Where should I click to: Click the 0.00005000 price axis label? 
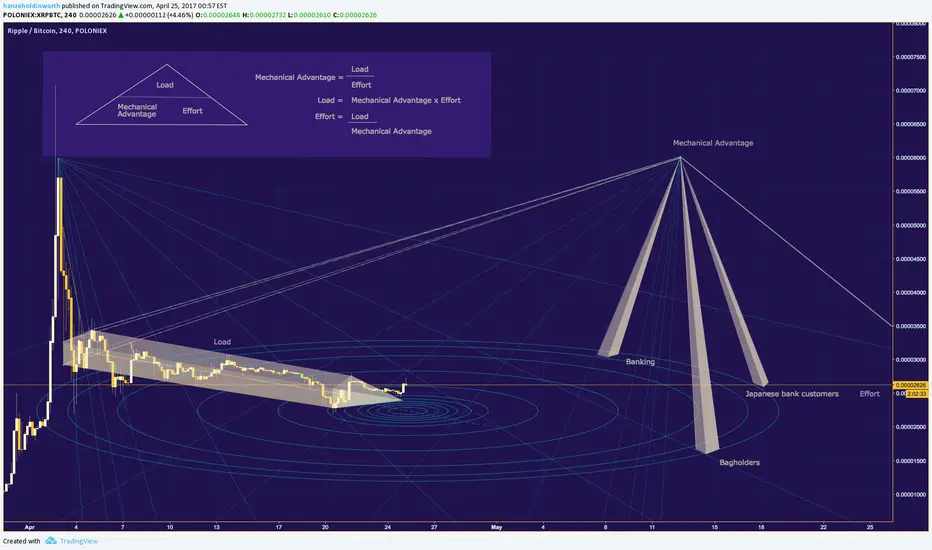coord(911,225)
